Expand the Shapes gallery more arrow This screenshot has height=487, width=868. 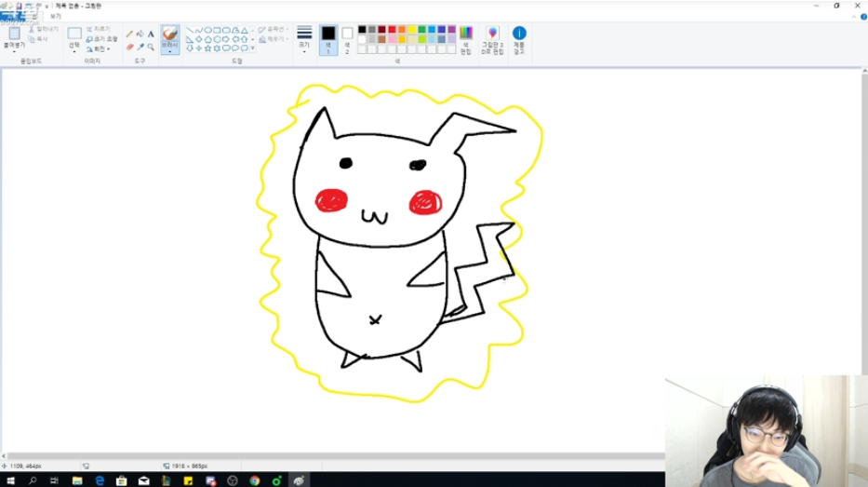click(253, 48)
